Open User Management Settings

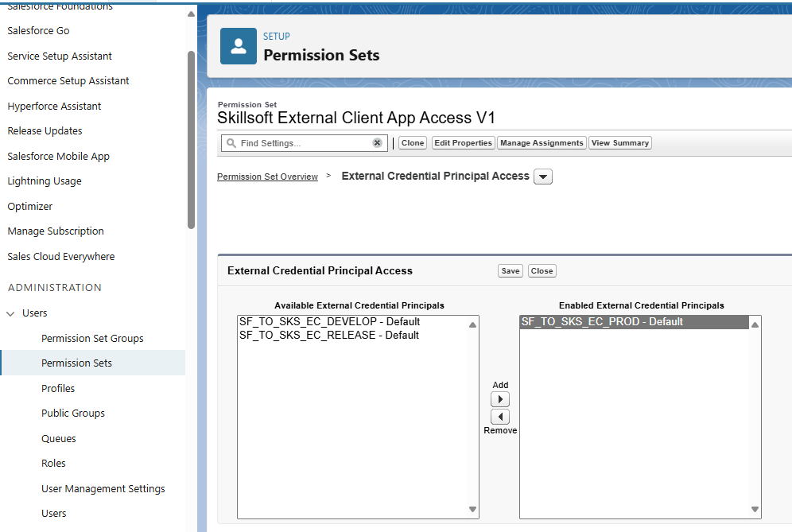[103, 488]
